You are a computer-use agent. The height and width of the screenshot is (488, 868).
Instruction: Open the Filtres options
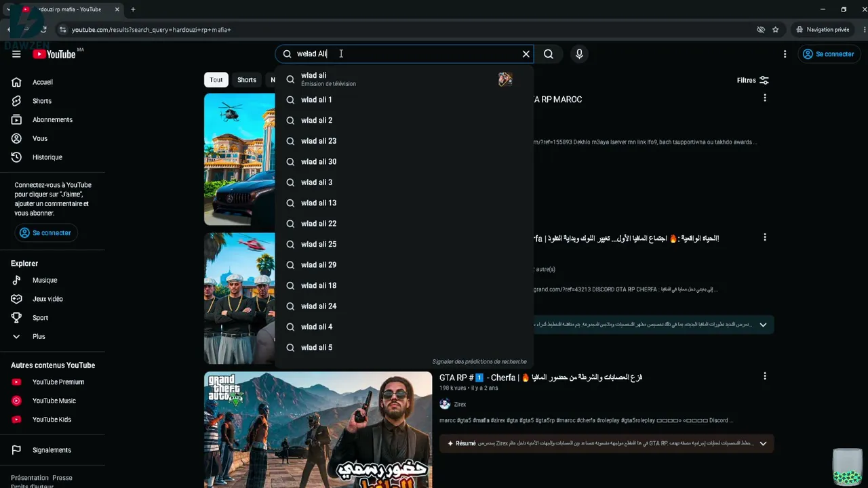tap(753, 80)
